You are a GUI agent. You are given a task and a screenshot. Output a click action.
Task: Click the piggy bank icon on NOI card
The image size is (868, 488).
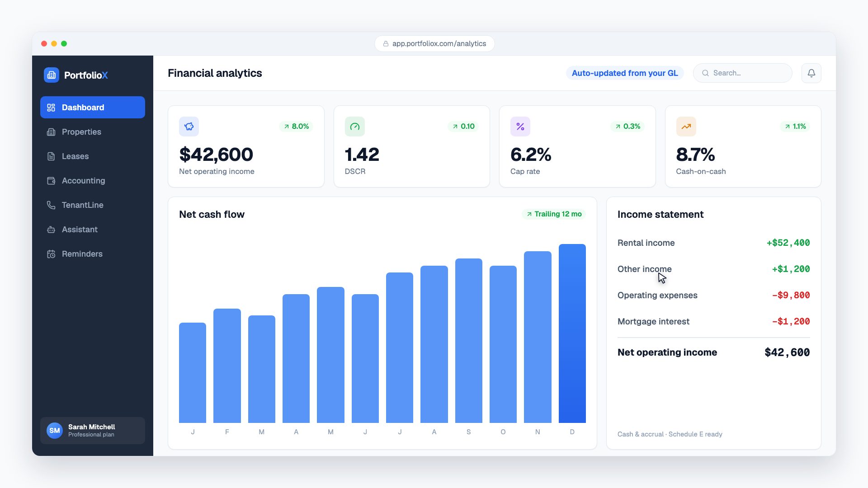[189, 127]
